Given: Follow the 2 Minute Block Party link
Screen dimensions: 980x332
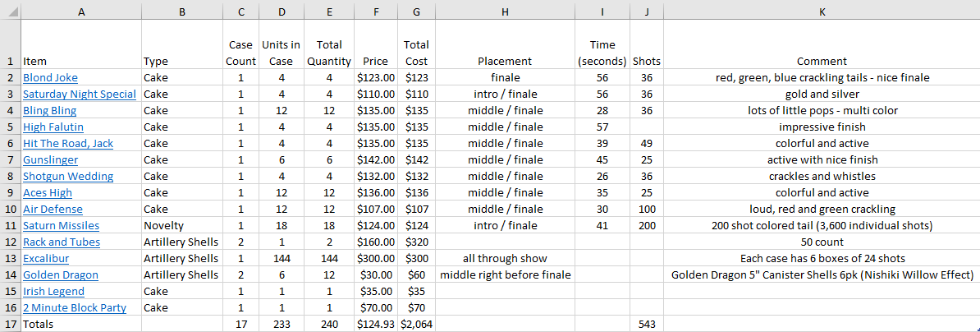Looking at the screenshot, I should click(75, 307).
